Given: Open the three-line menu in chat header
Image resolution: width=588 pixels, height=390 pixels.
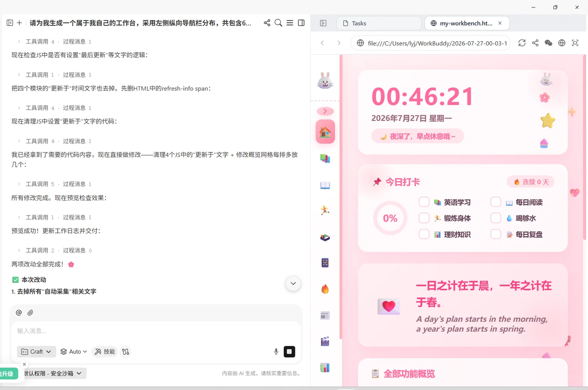Looking at the screenshot, I should (290, 23).
